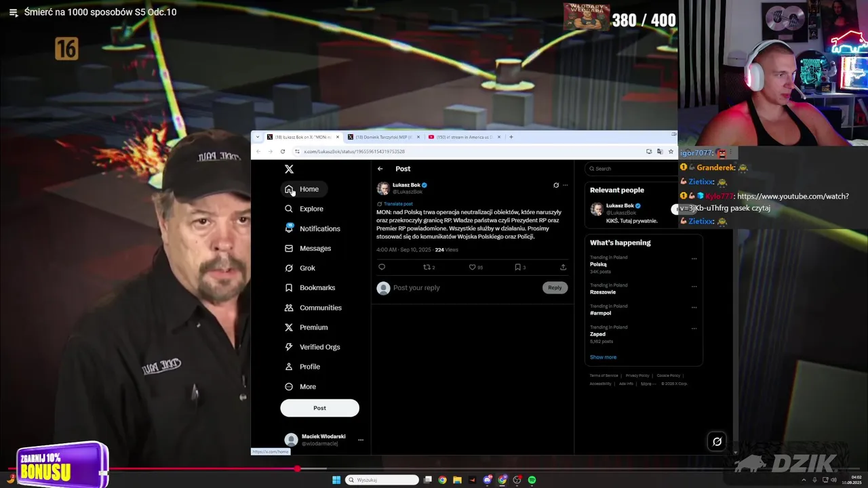Open the trending topic Zapad
Screen dimensions: 868x488
[597, 334]
